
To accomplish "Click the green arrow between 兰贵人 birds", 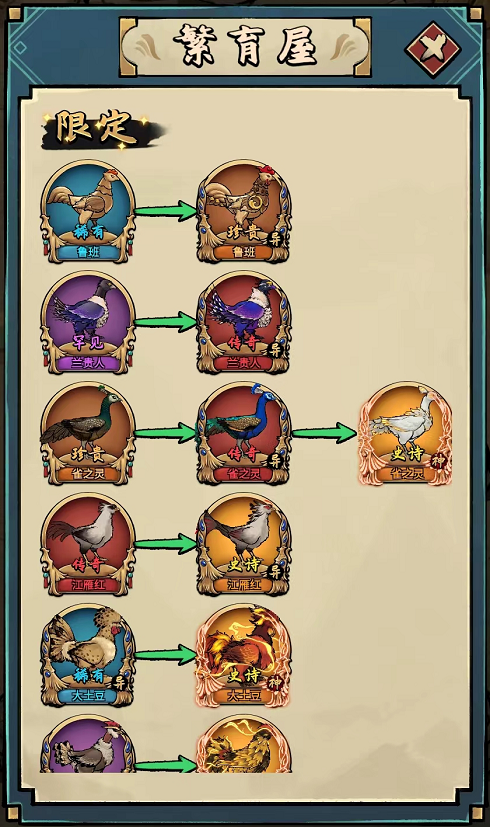I will click(166, 321).
